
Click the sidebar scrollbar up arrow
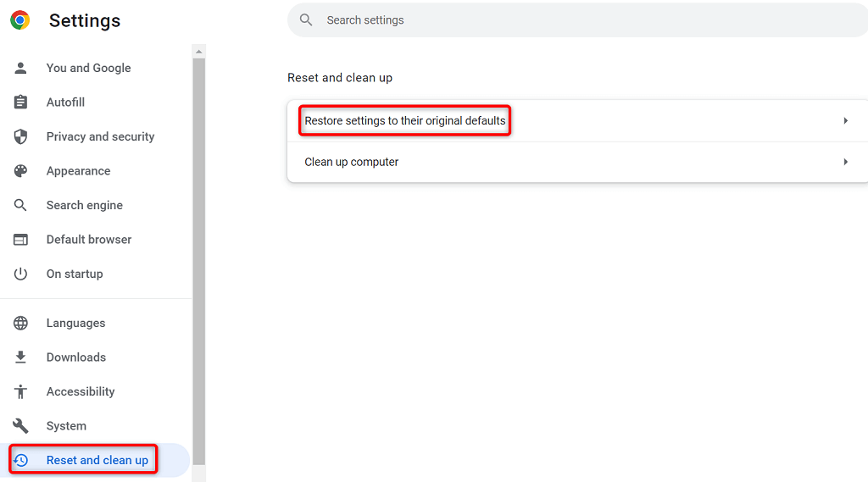pyautogui.click(x=199, y=52)
